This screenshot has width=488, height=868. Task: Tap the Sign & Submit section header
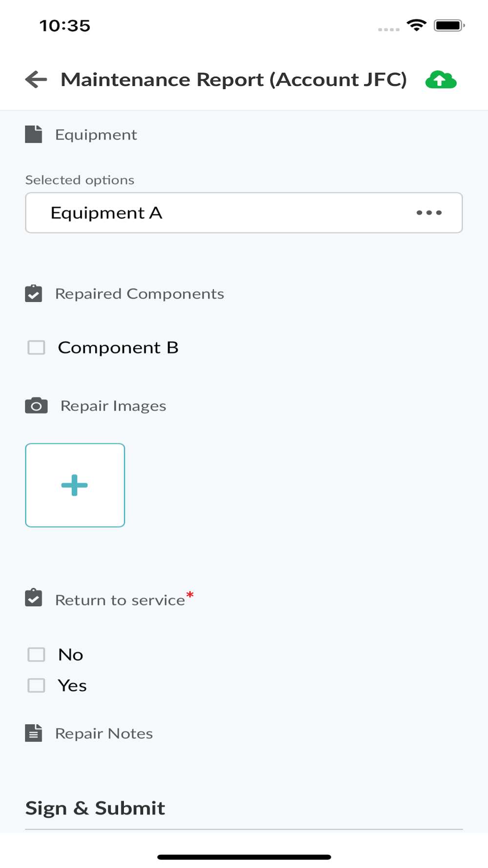point(95,808)
